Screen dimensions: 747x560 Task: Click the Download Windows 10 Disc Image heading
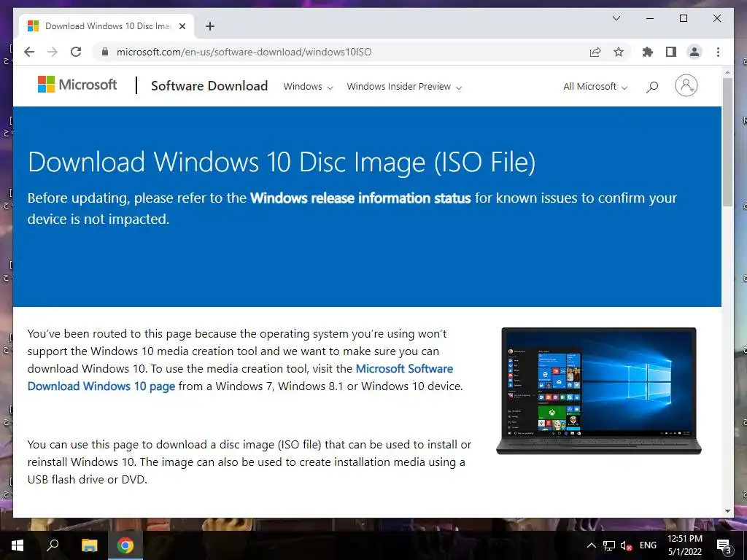tap(282, 162)
